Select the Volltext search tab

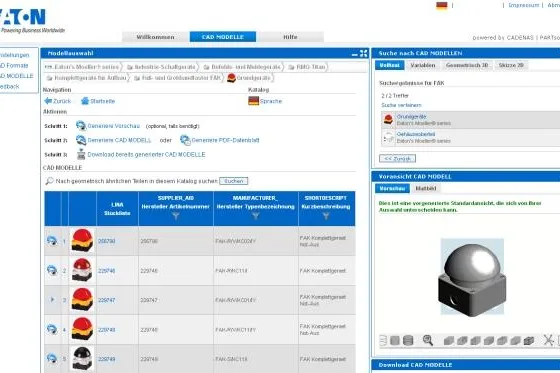pyautogui.click(x=390, y=65)
